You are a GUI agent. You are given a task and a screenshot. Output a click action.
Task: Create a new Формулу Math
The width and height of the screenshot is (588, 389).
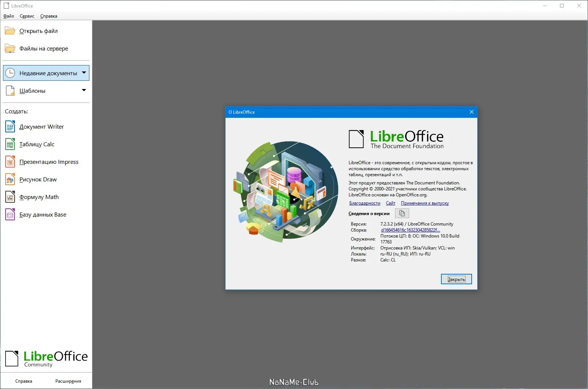tap(46, 197)
